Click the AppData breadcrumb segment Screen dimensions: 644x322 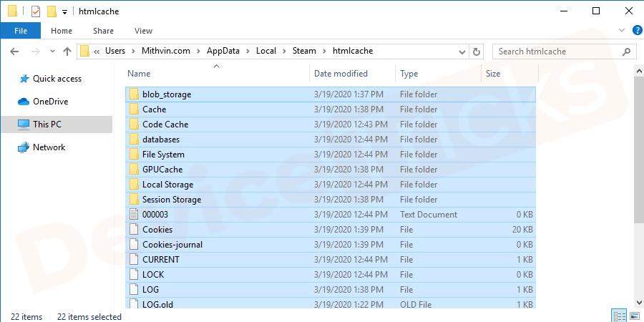(223, 51)
